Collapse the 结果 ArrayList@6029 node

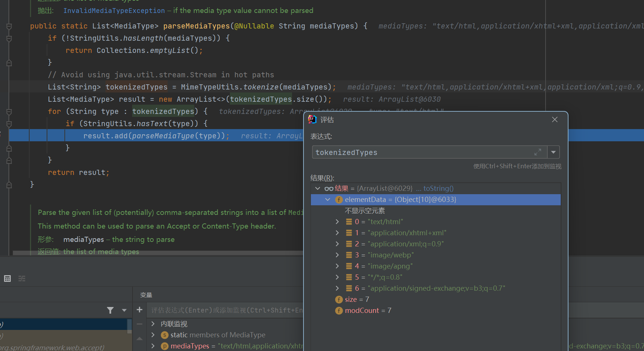pos(318,188)
